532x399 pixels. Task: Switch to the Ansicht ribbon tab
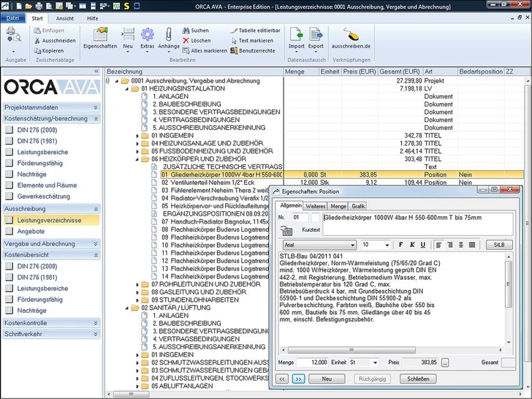click(x=65, y=18)
